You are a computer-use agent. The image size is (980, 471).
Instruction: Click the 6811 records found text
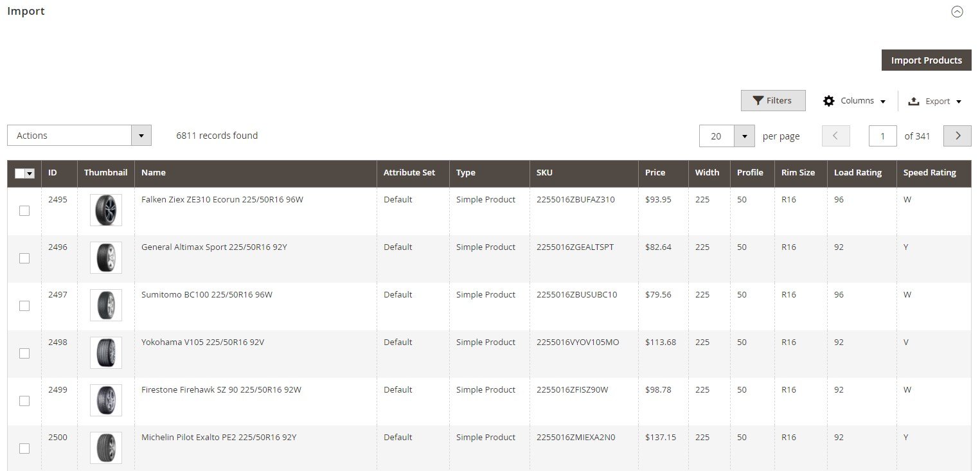217,136
